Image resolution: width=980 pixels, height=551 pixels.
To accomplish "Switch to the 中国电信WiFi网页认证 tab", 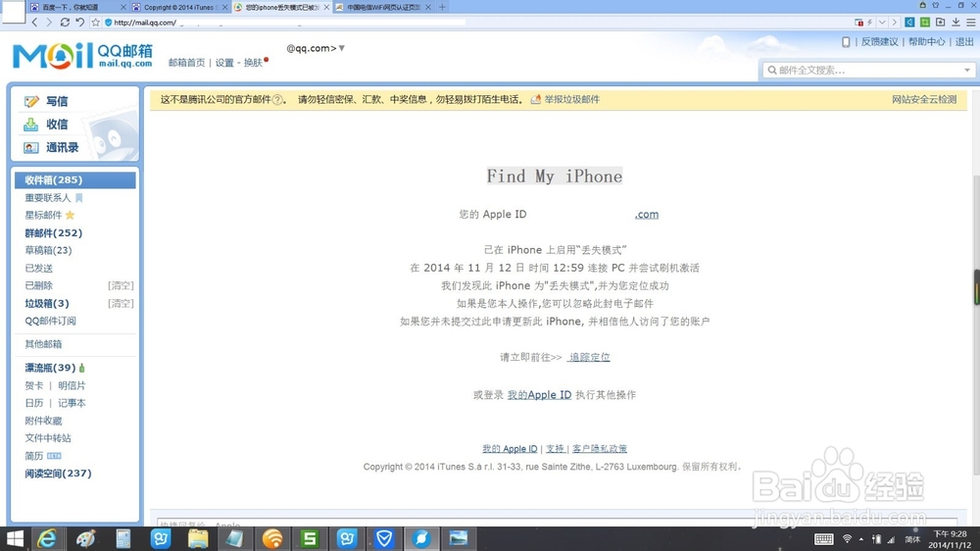I will (x=383, y=7).
